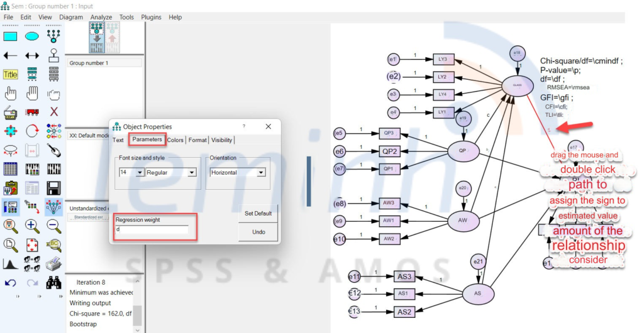Open the Analyze menu

click(x=101, y=17)
